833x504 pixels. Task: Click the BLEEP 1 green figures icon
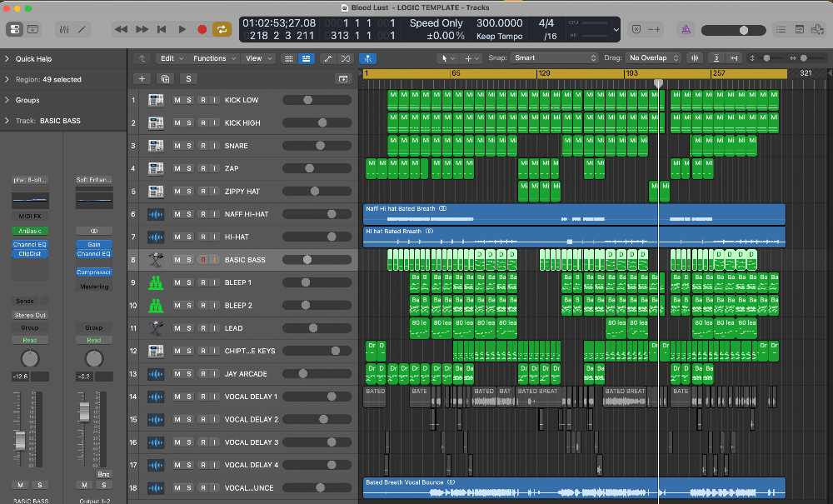pos(156,282)
